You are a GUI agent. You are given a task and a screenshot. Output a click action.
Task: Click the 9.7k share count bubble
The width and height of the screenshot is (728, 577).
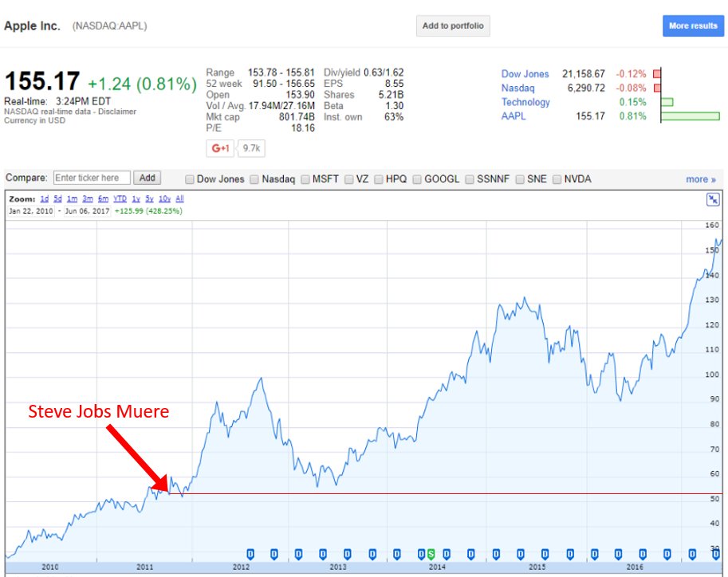coord(251,148)
